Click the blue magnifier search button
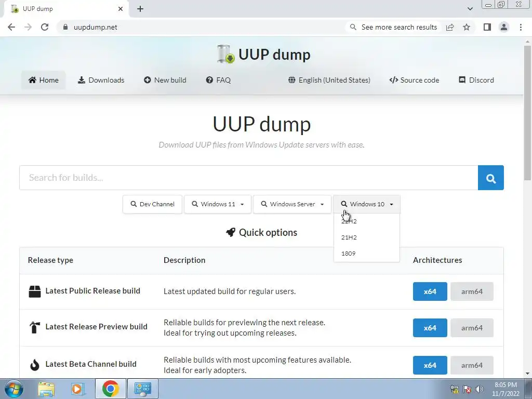Image resolution: width=532 pixels, height=399 pixels. (x=491, y=178)
